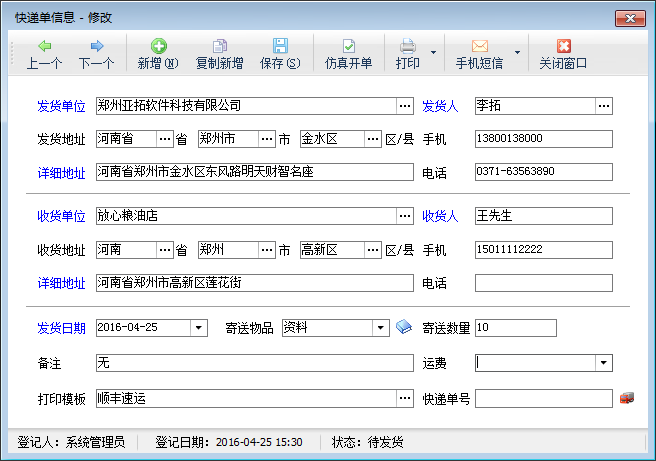Screen dimensions: 656x461
Task: Click the 上一个 previous record arrow
Action: click(44, 46)
